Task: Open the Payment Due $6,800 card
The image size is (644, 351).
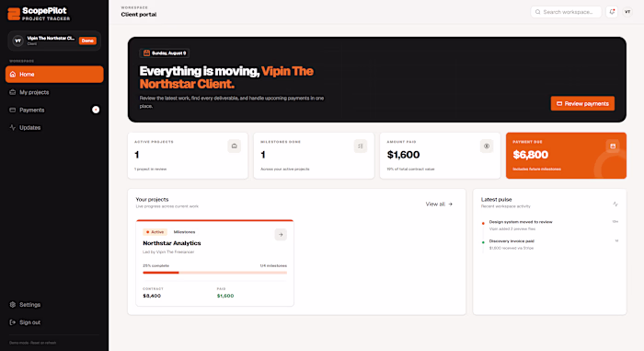Action: 566,156
